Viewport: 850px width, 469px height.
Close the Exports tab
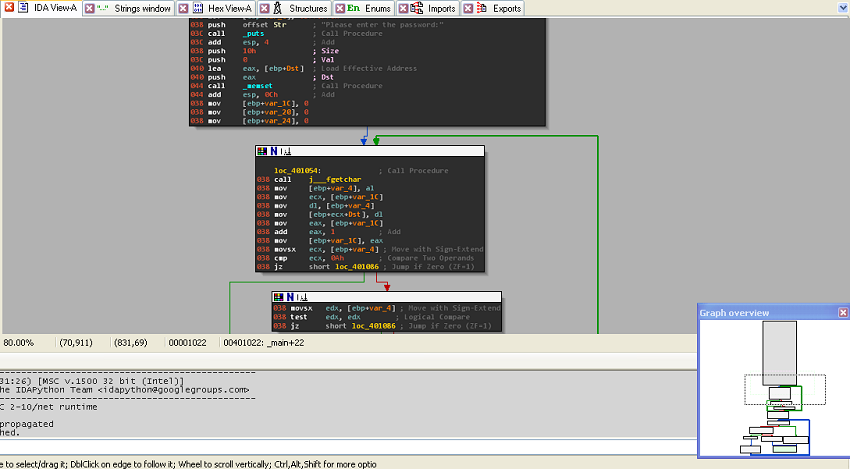(x=468, y=8)
